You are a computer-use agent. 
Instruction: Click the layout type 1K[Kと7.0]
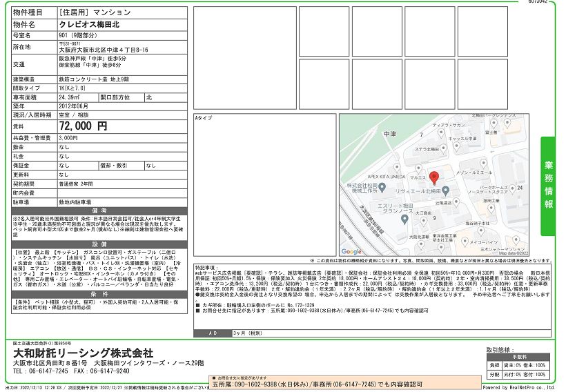72,88
